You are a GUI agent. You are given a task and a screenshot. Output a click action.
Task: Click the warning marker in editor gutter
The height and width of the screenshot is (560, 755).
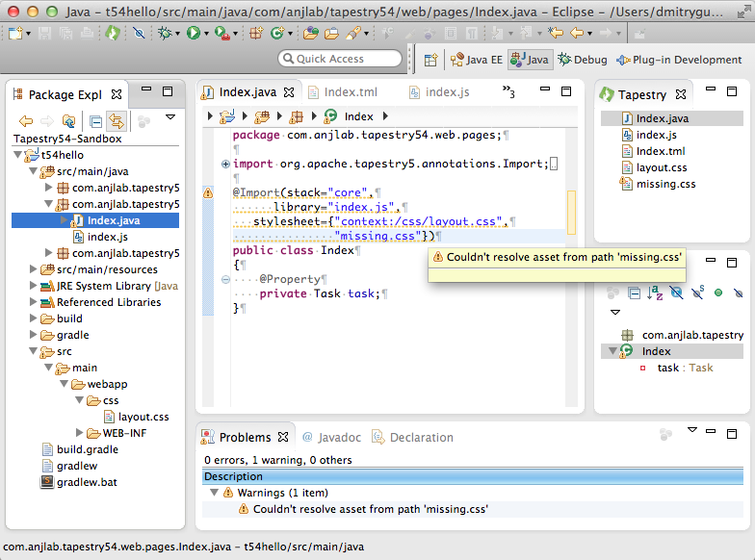pyautogui.click(x=208, y=192)
